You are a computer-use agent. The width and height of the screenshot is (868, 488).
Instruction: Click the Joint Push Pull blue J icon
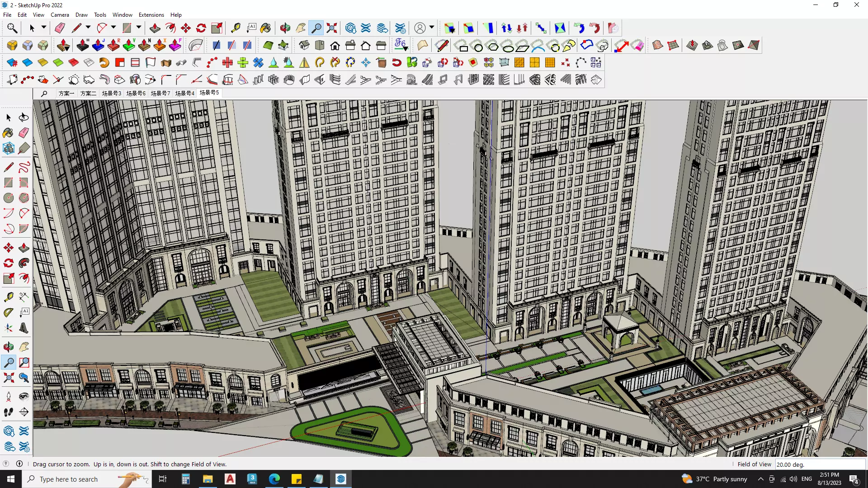(98, 45)
